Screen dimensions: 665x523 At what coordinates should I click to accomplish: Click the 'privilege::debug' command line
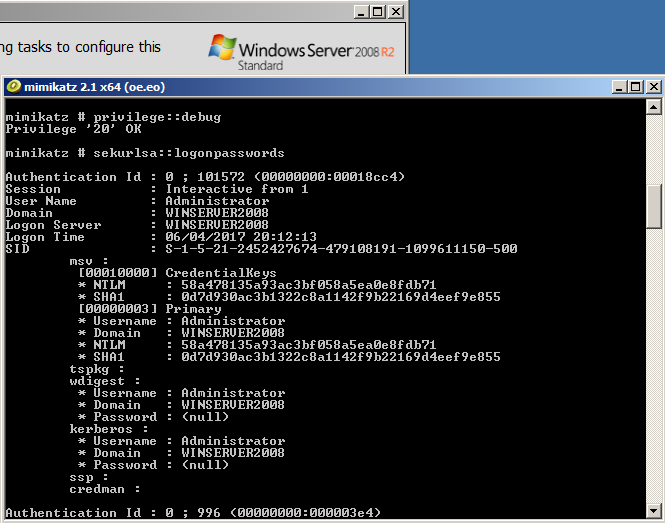pyautogui.click(x=113, y=117)
